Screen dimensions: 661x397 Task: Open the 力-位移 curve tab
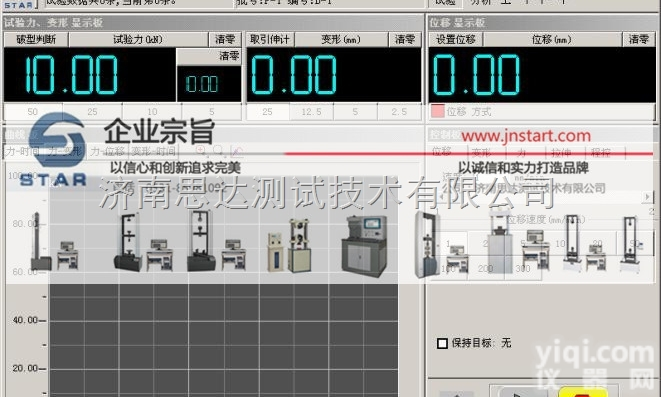pyautogui.click(x=108, y=151)
